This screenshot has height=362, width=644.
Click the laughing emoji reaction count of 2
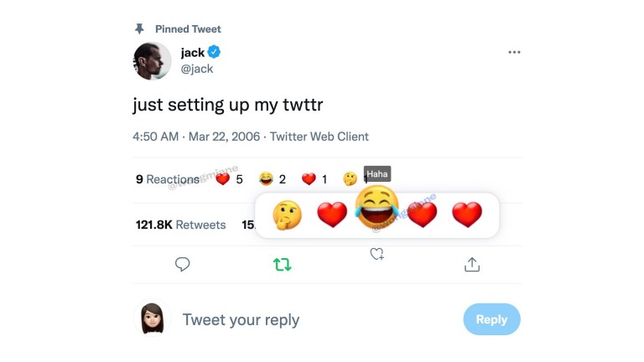click(273, 178)
